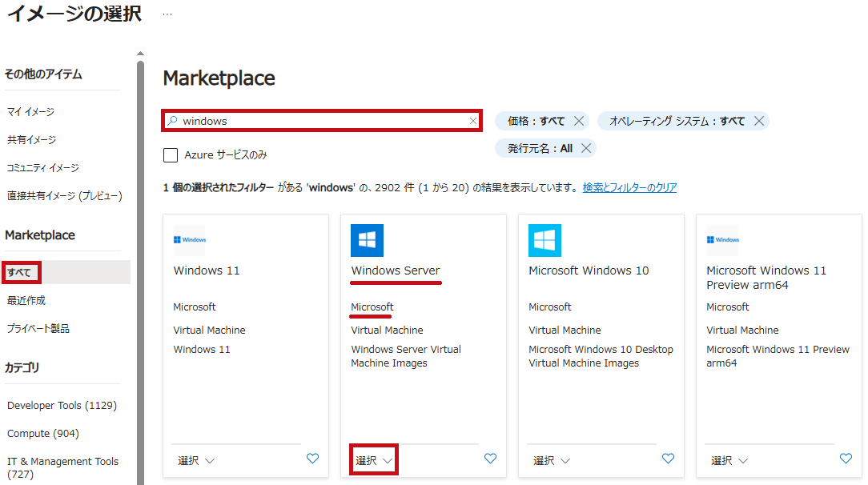Filter by Developer Tools (1129) category
The image size is (868, 485).
pos(62,405)
